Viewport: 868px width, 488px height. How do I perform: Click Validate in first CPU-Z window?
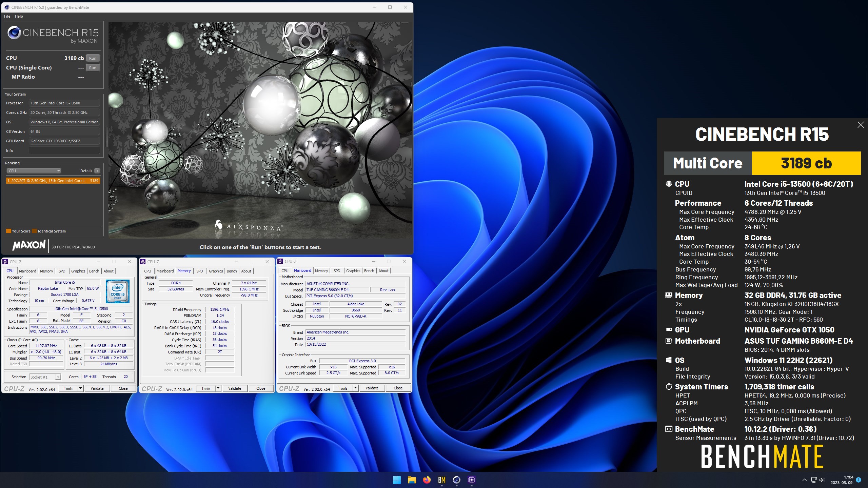[x=97, y=388]
